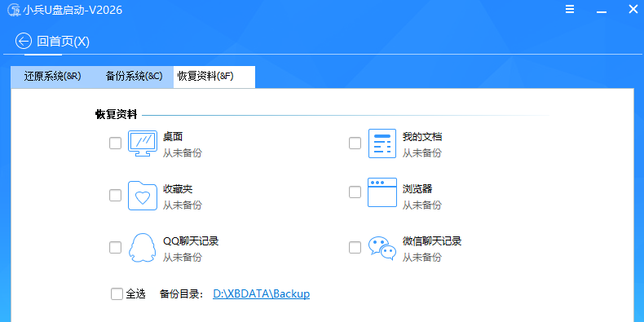The width and height of the screenshot is (644, 322).
Task: Toggle the 全选 select-all checkbox
Action: (x=117, y=294)
